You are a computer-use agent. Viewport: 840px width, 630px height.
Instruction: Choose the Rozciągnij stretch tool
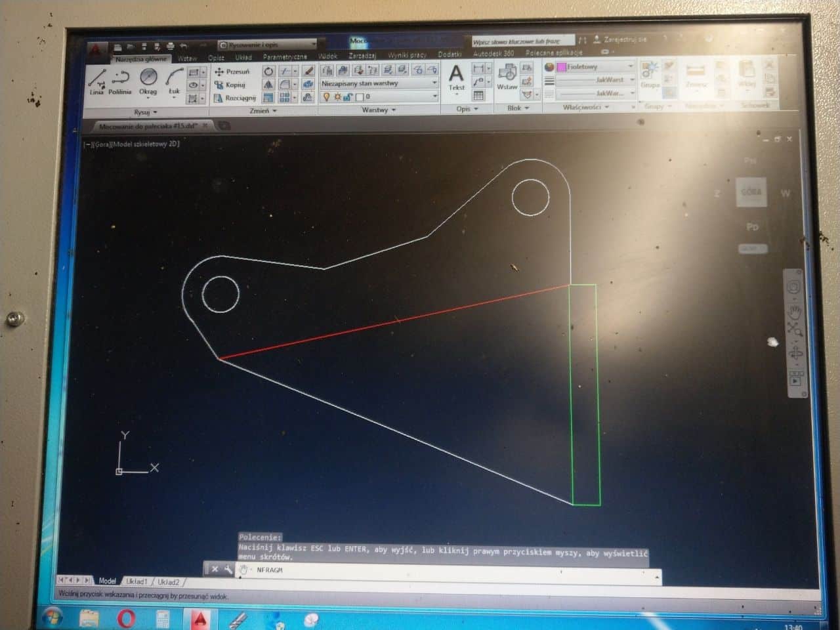click(x=235, y=98)
